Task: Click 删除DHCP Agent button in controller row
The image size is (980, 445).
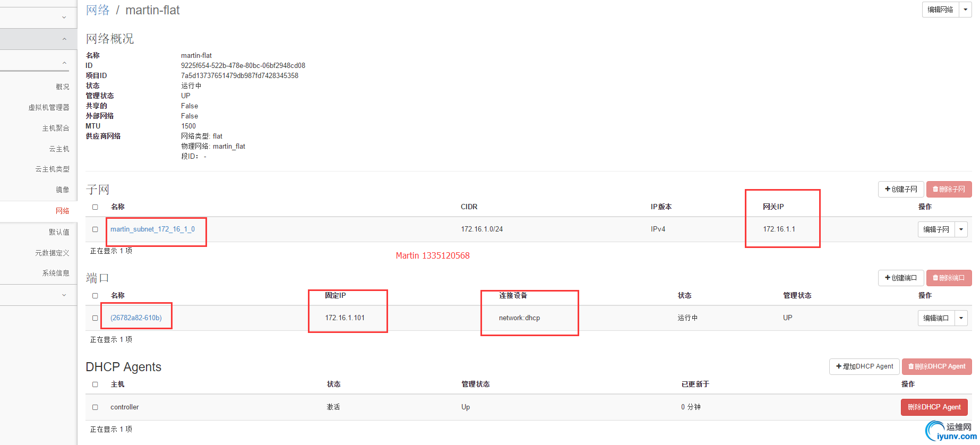Action: pyautogui.click(x=934, y=407)
